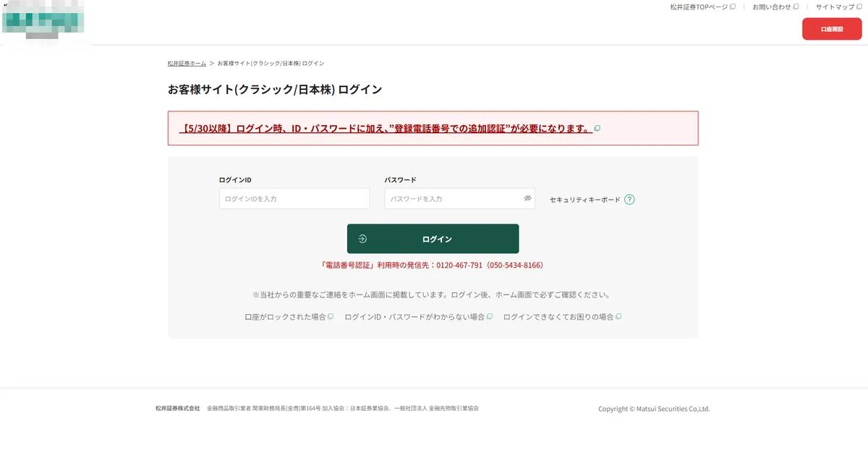
Task: Click the external-link icon in the 5/30 notice banner
Action: (x=597, y=127)
